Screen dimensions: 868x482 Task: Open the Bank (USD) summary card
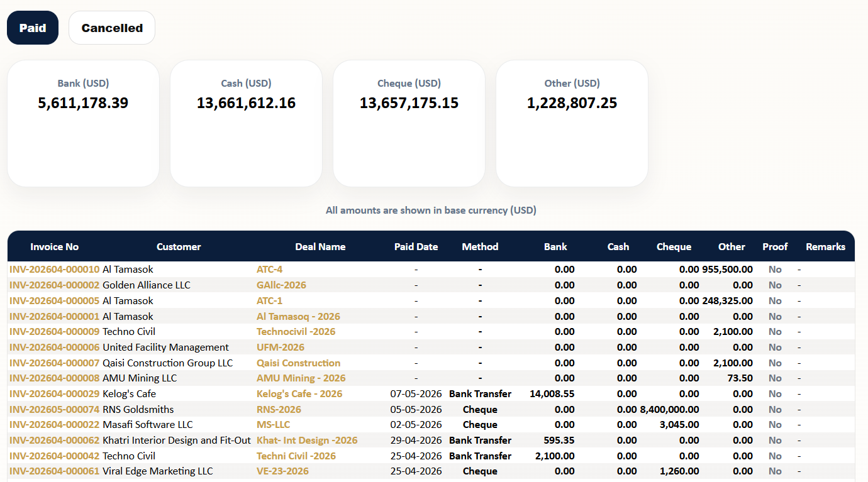click(83, 123)
